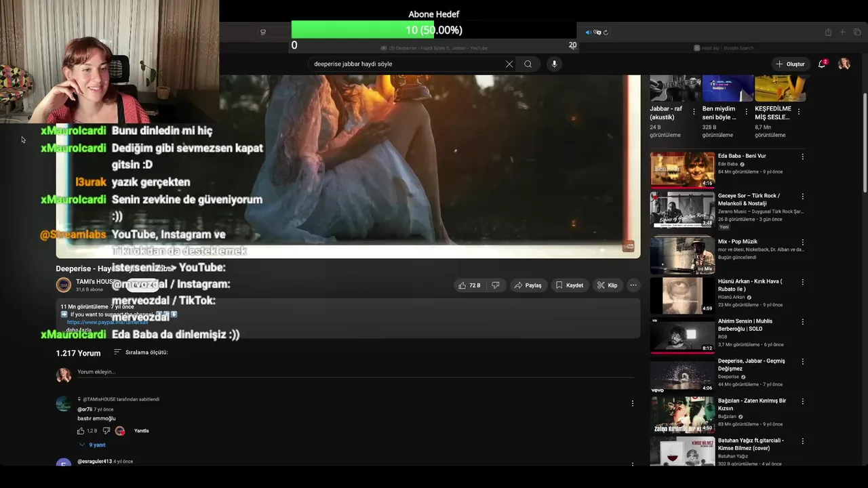Image resolution: width=868 pixels, height=488 pixels.
Task: Open the Eda Baba - Beni Vur thumbnail
Action: coord(682,169)
